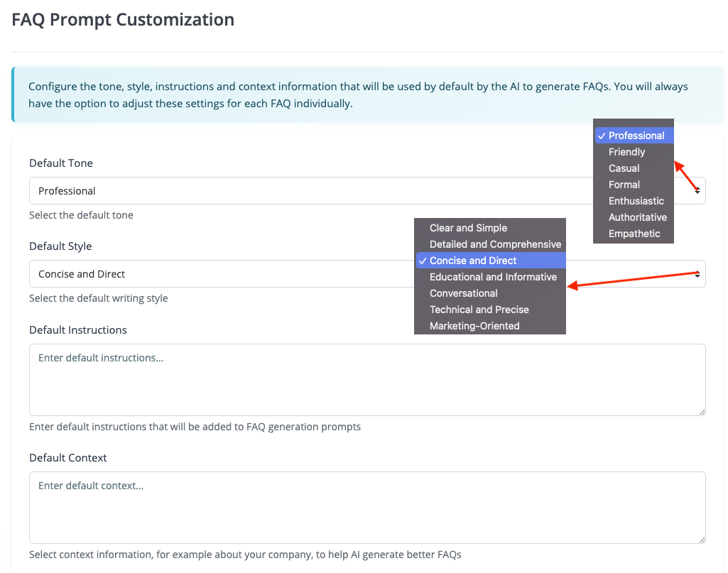Image resolution: width=728 pixels, height=573 pixels.
Task: Select Detailed and Comprehensive style
Action: click(495, 244)
